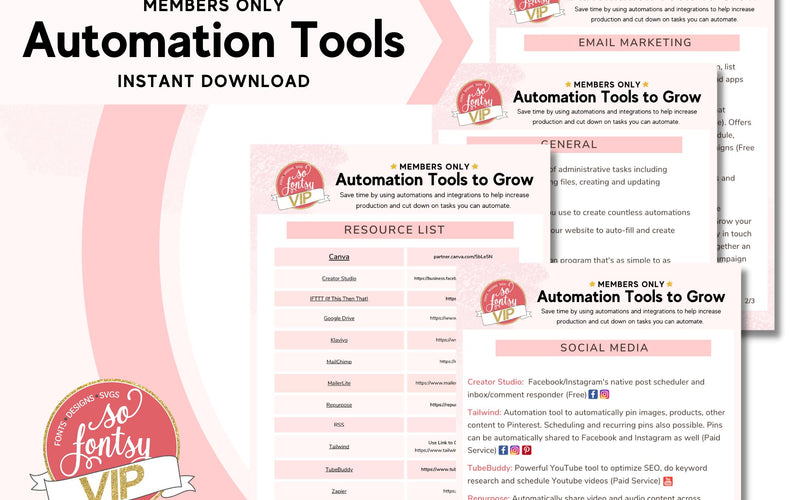Open the Google Drive resource link
Image resolution: width=800 pixels, height=500 pixels.
point(339,318)
